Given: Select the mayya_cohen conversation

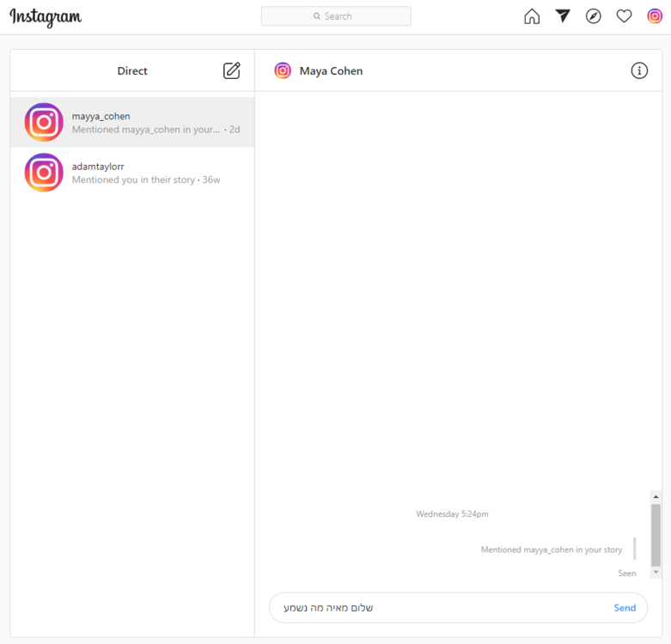Looking at the screenshot, I should tap(132, 123).
